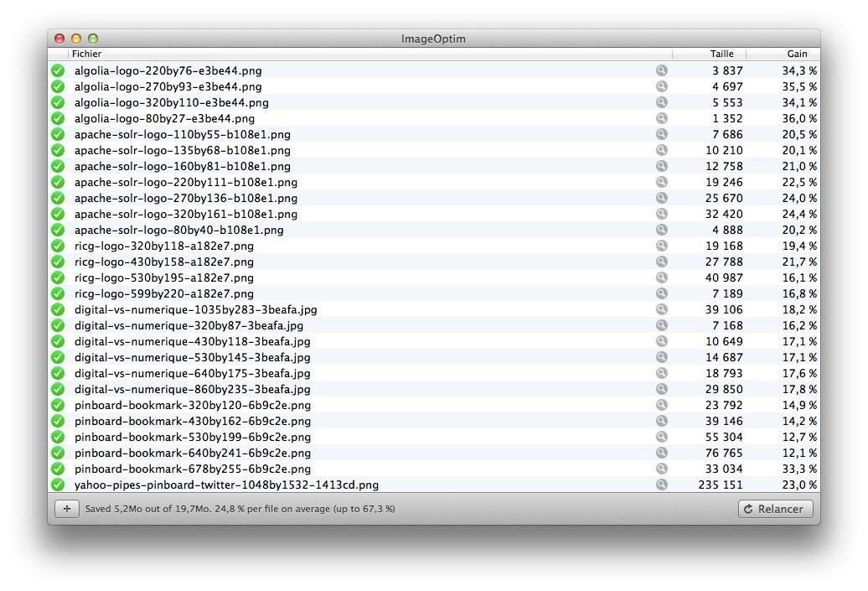Viewport: 868px width, 591px height.
Task: Click the Relancer button
Action: click(x=774, y=509)
